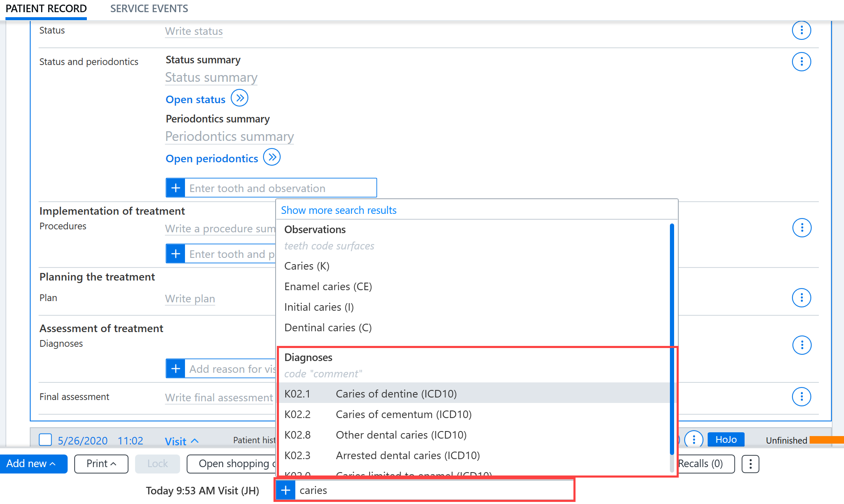844x504 pixels.
Task: Click the plus icon for tooth observation
Action: [x=176, y=188]
